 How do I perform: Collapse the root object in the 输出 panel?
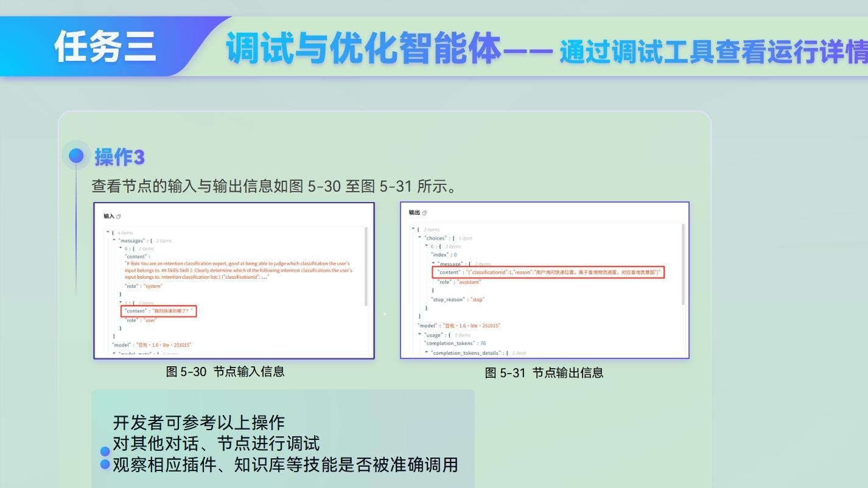pyautogui.click(x=413, y=229)
